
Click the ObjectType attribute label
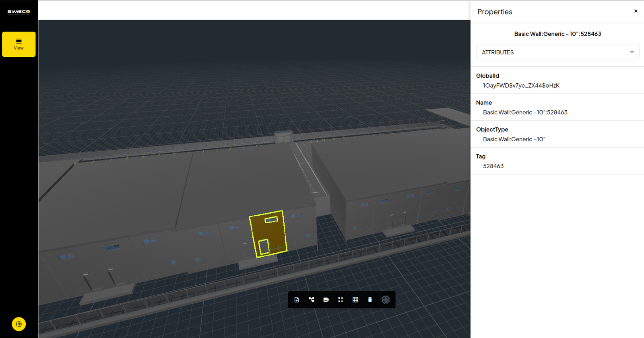click(x=492, y=130)
